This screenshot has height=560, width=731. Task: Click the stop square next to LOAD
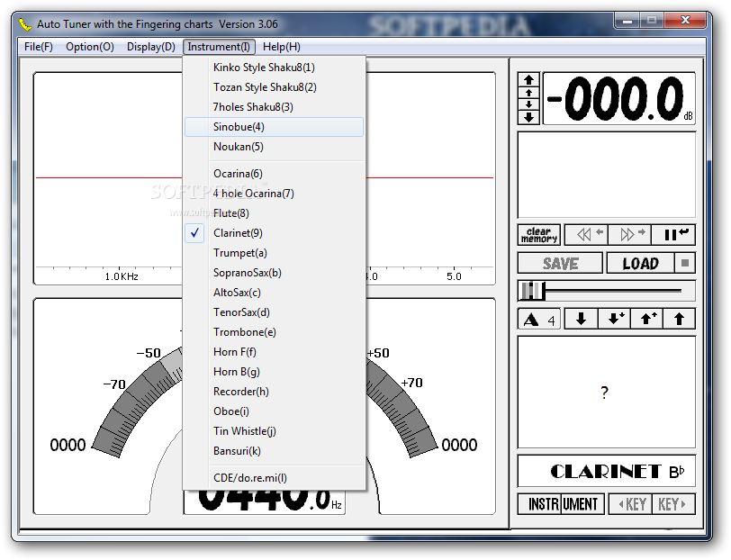point(685,263)
